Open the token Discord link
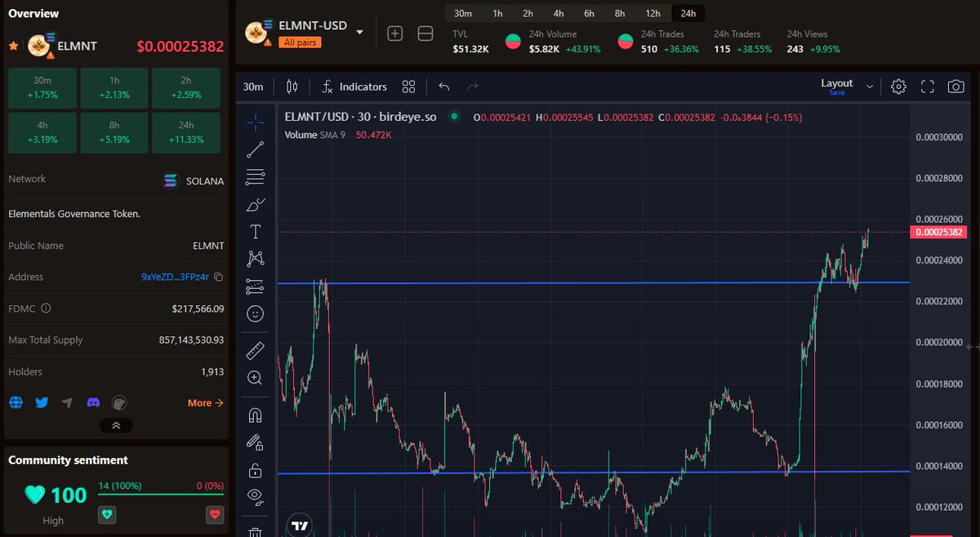 point(93,402)
